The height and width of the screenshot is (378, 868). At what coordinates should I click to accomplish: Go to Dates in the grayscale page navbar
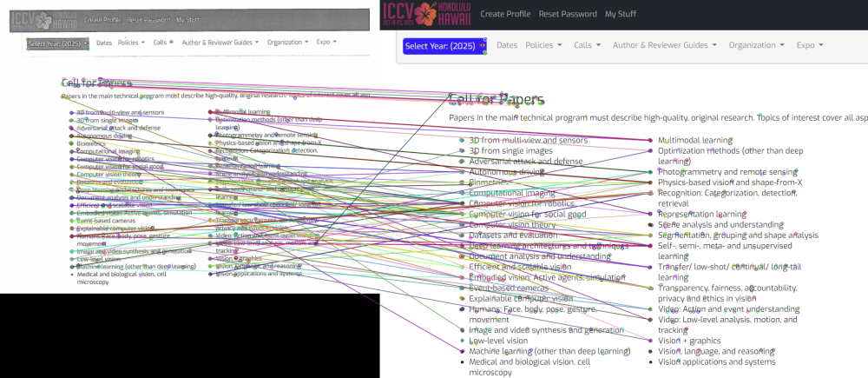(x=104, y=42)
